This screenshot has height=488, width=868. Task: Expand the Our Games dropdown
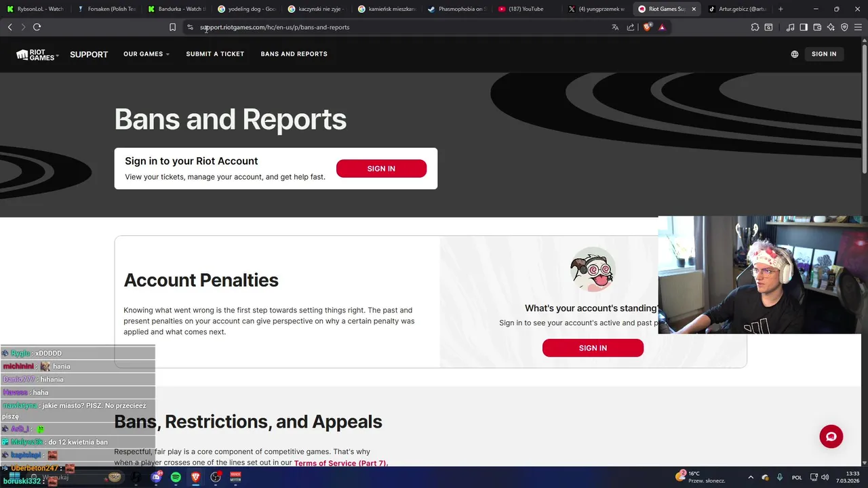pos(146,54)
